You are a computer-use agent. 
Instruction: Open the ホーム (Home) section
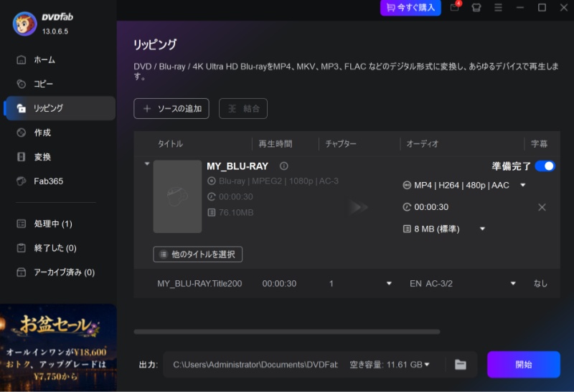click(60, 59)
